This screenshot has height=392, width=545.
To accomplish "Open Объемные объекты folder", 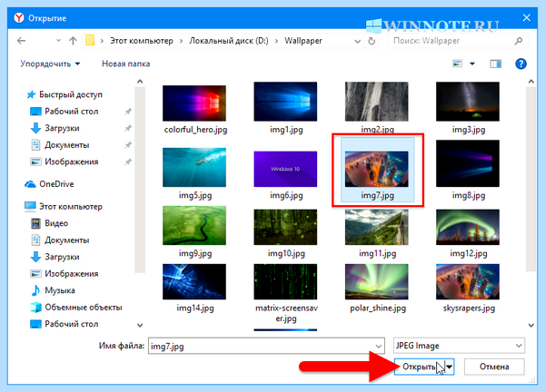I will coord(76,308).
